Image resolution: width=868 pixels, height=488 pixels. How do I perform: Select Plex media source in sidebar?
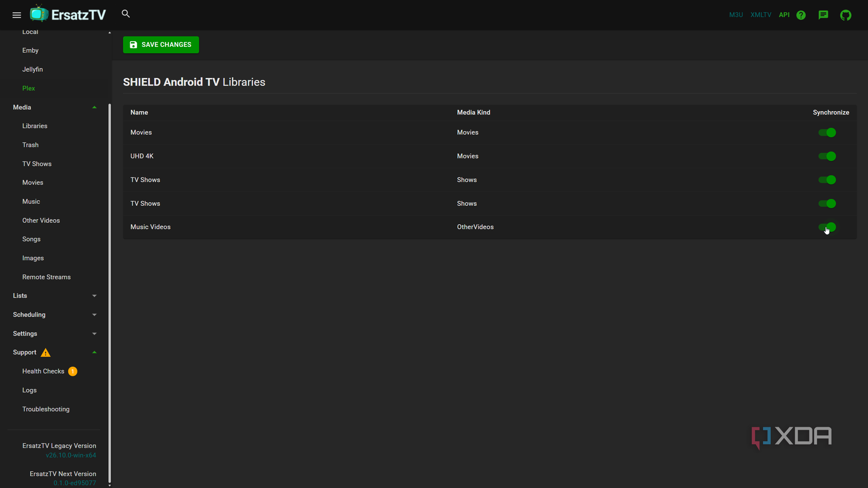pos(28,88)
